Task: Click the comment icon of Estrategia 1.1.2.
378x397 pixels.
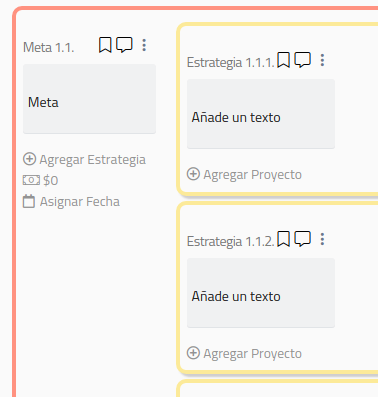Action: coord(303,239)
